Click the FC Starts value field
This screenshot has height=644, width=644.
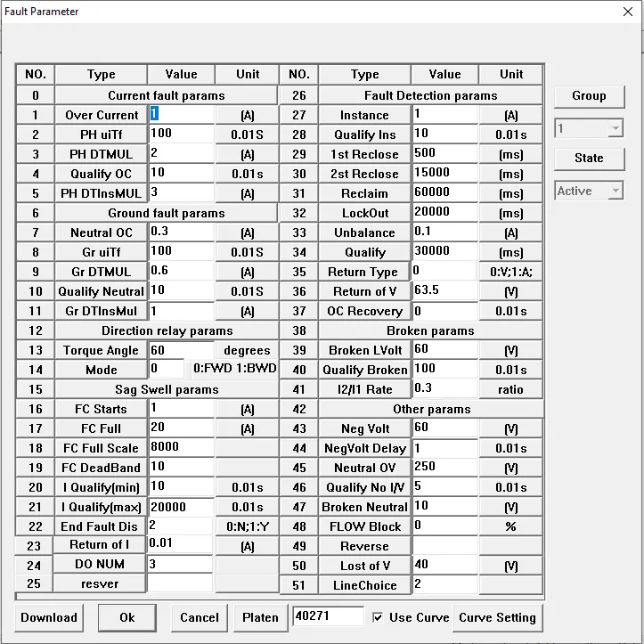pyautogui.click(x=181, y=408)
